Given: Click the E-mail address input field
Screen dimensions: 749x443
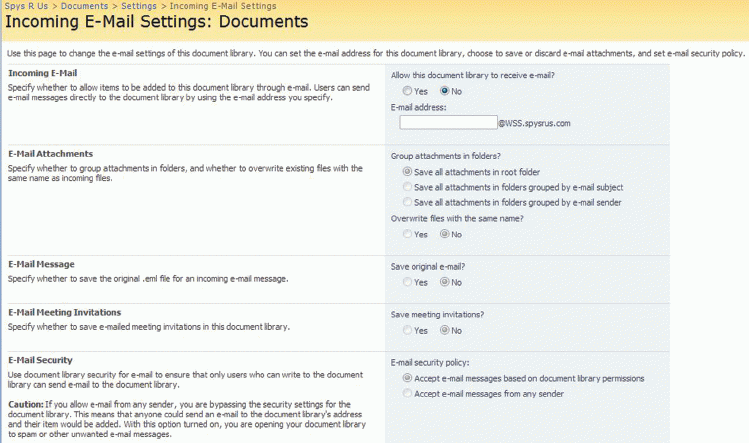Looking at the screenshot, I should tap(449, 123).
